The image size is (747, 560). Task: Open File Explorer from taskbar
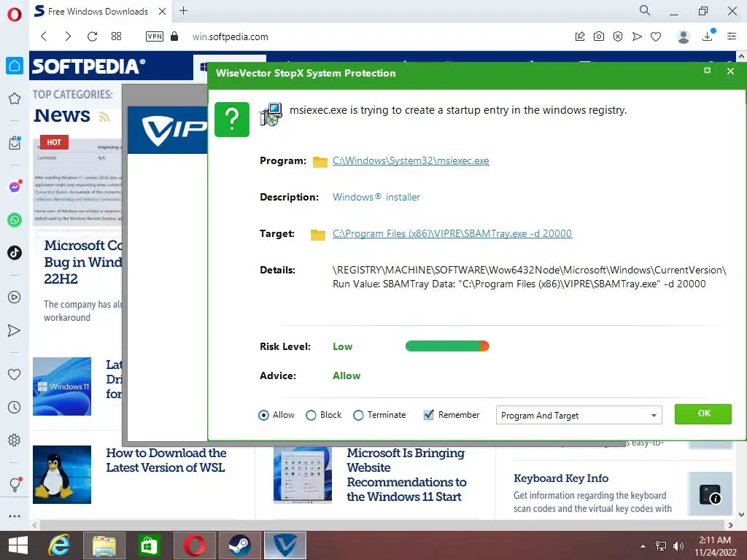(x=104, y=545)
